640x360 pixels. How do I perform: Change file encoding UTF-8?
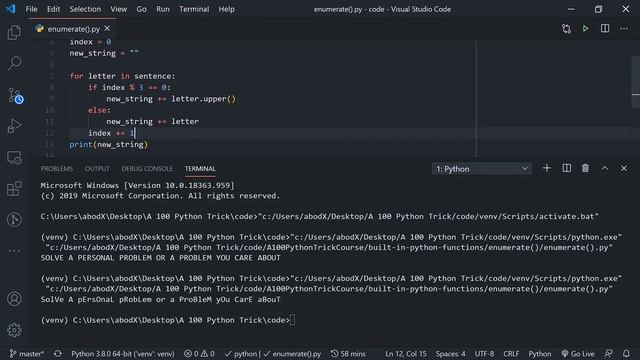(484, 353)
